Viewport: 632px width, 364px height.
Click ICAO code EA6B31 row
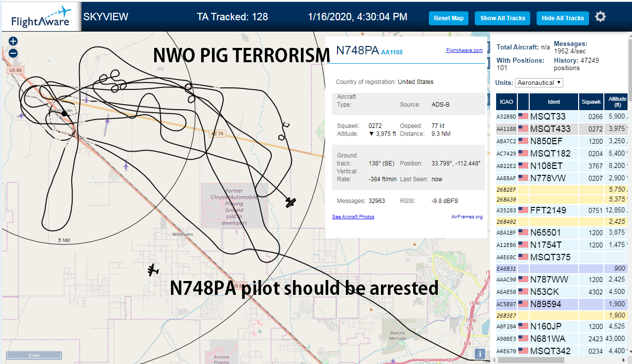click(x=561, y=269)
